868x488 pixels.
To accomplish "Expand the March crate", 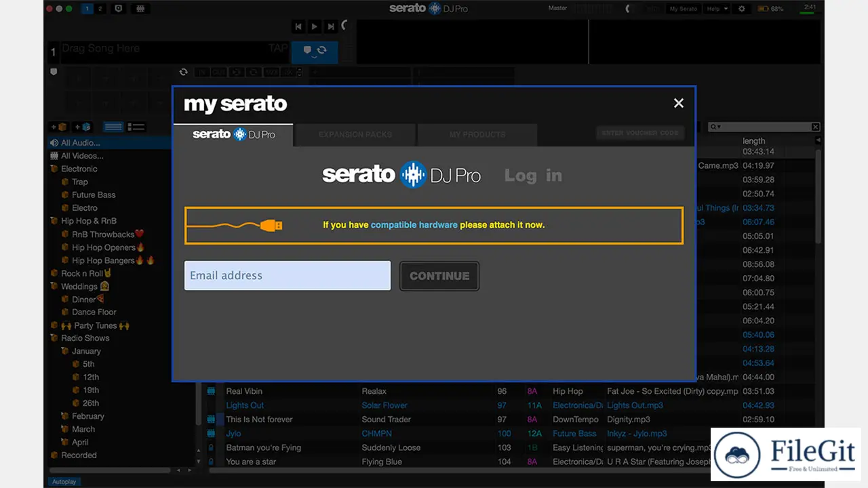I will 65,429.
